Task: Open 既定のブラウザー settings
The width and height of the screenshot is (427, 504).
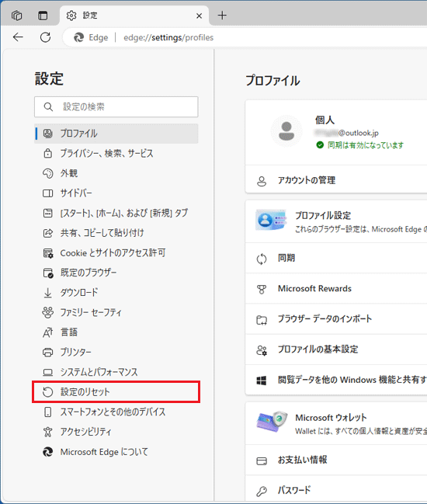Action: click(x=116, y=273)
